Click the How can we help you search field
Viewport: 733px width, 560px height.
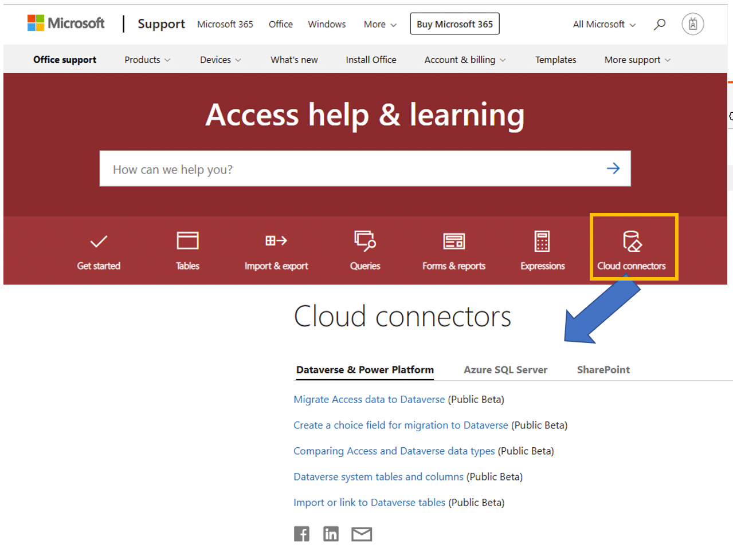(x=365, y=168)
